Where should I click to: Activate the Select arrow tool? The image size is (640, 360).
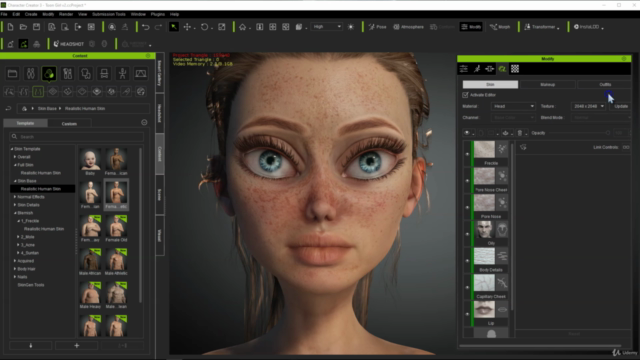(x=174, y=27)
